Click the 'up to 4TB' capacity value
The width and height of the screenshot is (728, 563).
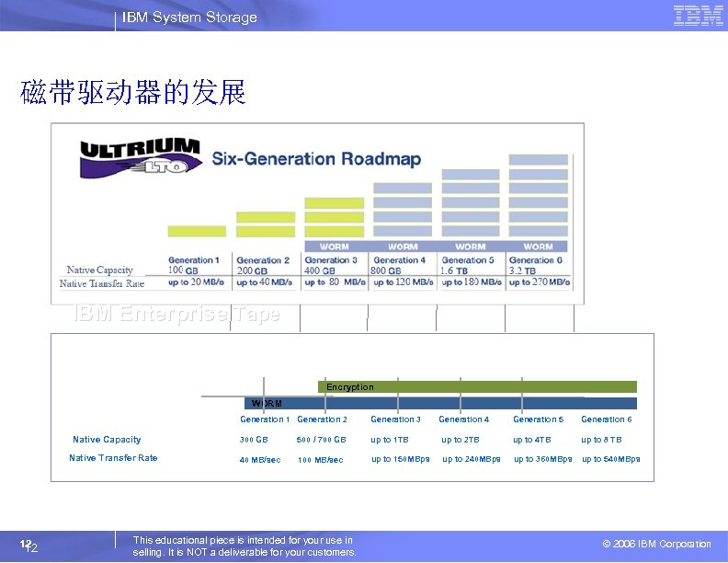point(532,440)
